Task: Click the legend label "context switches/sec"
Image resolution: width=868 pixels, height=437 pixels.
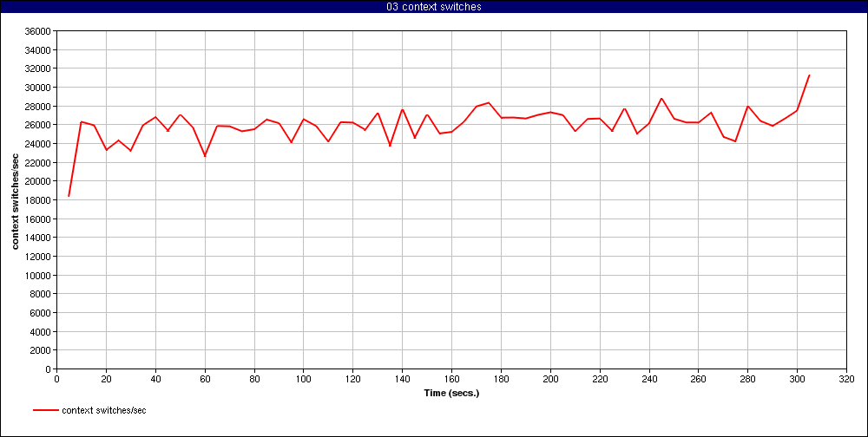Action: pyautogui.click(x=104, y=410)
